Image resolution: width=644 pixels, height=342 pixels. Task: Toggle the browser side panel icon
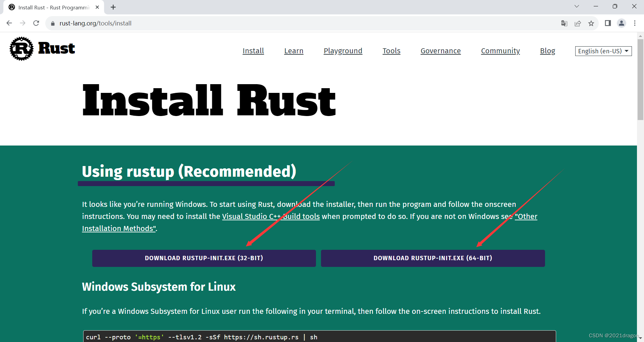pos(608,23)
